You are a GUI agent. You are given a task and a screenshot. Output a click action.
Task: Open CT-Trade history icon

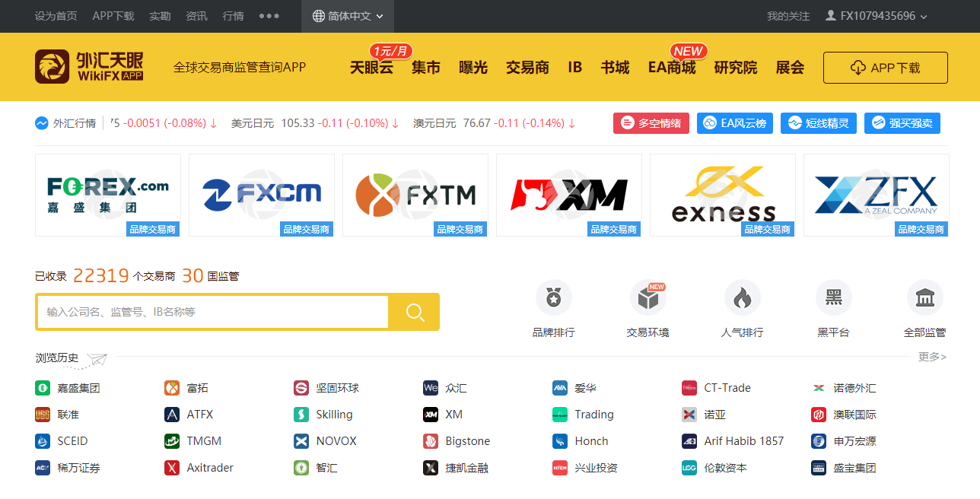(689, 388)
